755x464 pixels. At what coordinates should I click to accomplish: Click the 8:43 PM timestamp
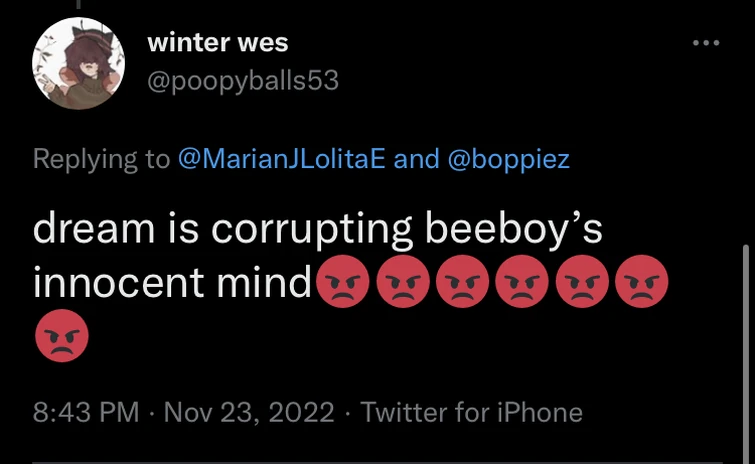click(86, 412)
